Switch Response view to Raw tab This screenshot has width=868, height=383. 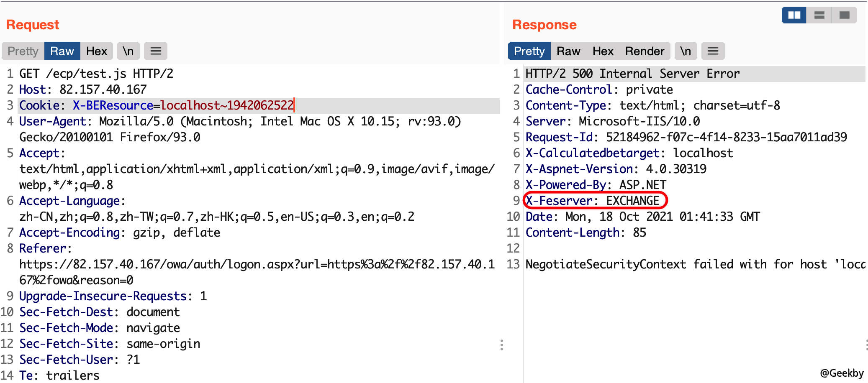click(x=568, y=51)
